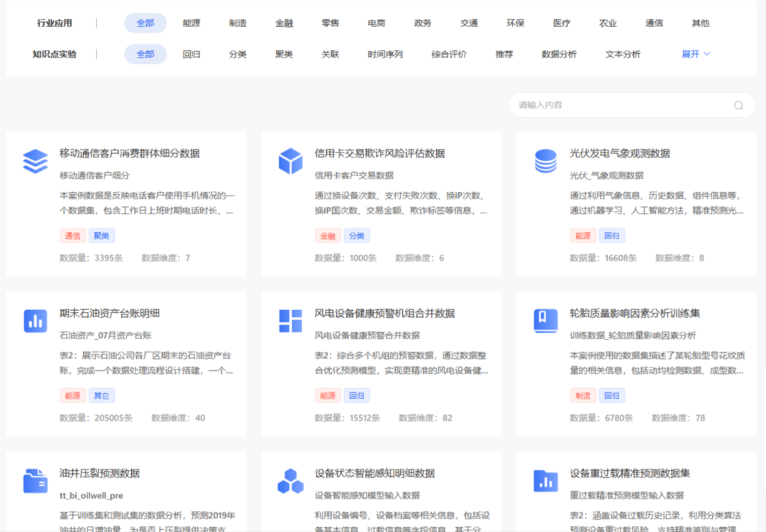Click the grid blocks icon beside 风电设备健康预警机组合并数据

coord(290,321)
